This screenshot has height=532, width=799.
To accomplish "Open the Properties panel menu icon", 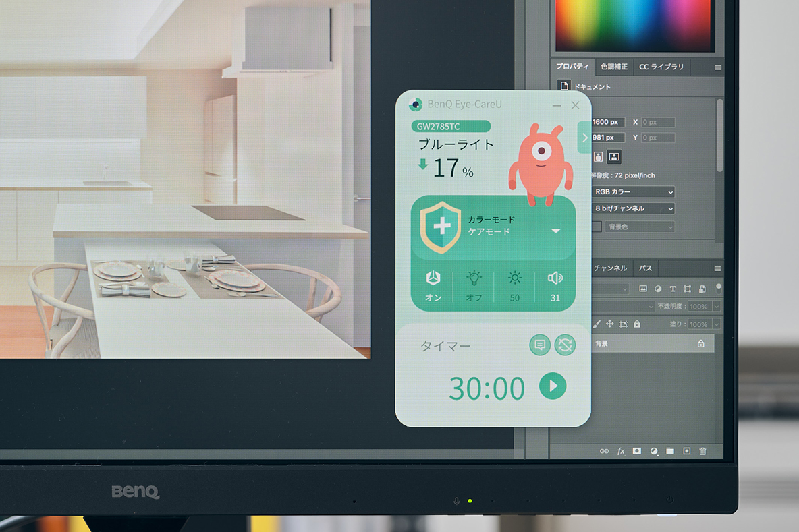I will point(717,67).
